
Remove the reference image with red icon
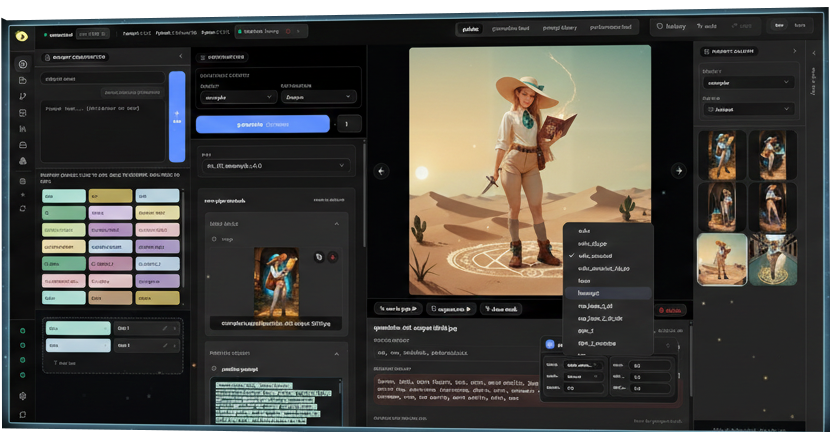(x=333, y=257)
